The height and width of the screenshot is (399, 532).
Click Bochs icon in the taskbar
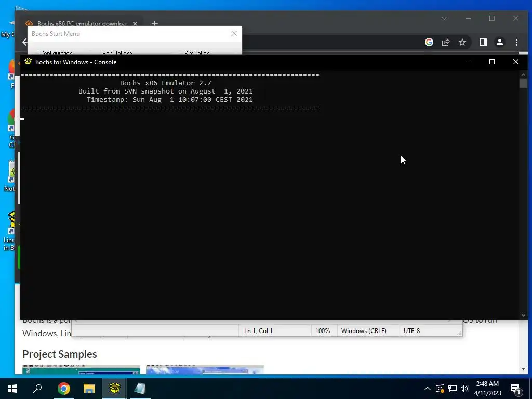(115, 388)
